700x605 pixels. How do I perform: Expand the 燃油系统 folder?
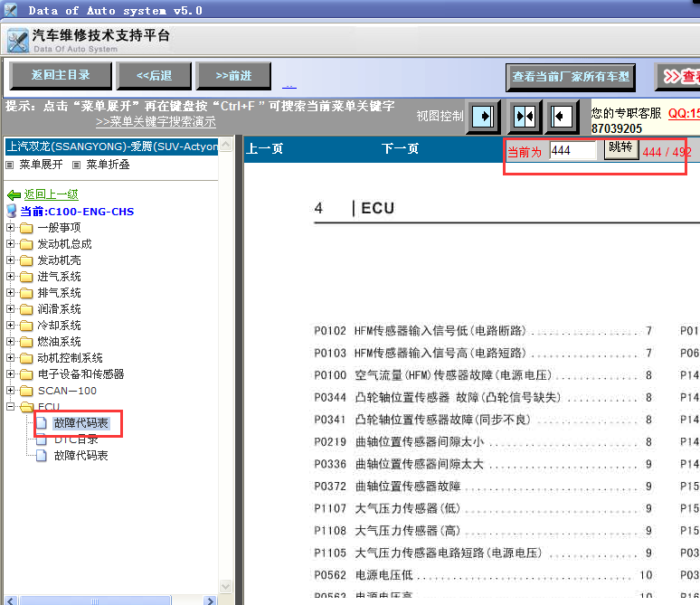[10, 342]
